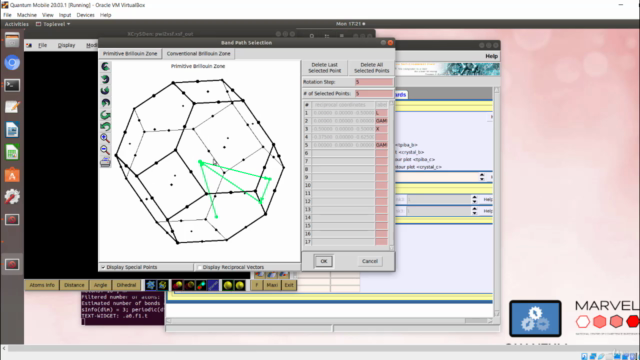The image size is (640, 360).
Task: Rotate Brillouin zone clockwise about the z axis
Action: [x=105, y=115]
